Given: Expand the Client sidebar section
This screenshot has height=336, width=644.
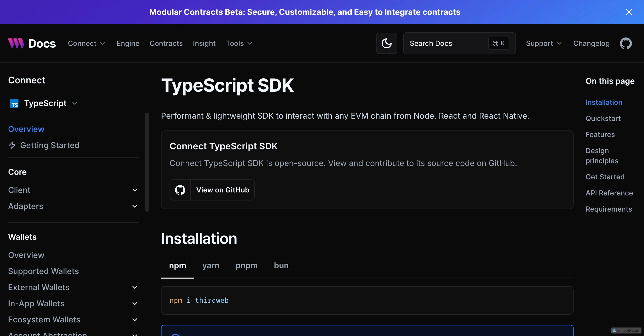Looking at the screenshot, I should point(73,190).
